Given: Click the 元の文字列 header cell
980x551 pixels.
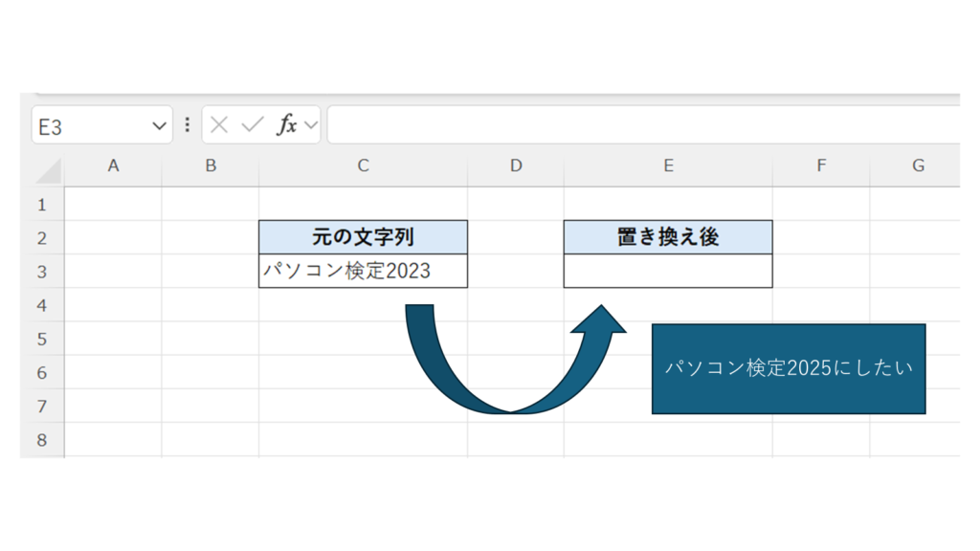Looking at the screenshot, I should click(x=363, y=237).
